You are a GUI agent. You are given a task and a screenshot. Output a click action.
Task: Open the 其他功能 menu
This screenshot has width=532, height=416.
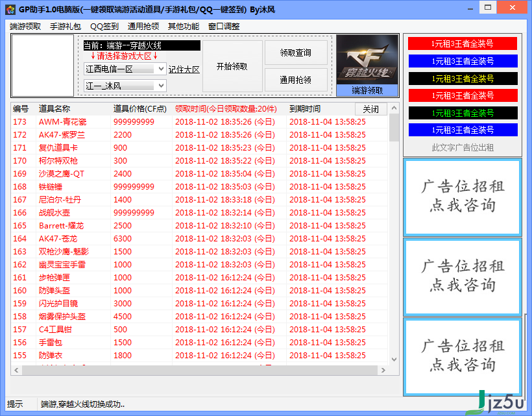point(184,27)
